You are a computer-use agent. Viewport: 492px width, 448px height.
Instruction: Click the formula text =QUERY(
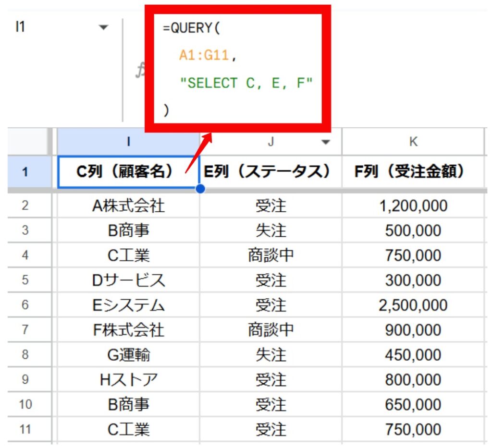(x=191, y=28)
